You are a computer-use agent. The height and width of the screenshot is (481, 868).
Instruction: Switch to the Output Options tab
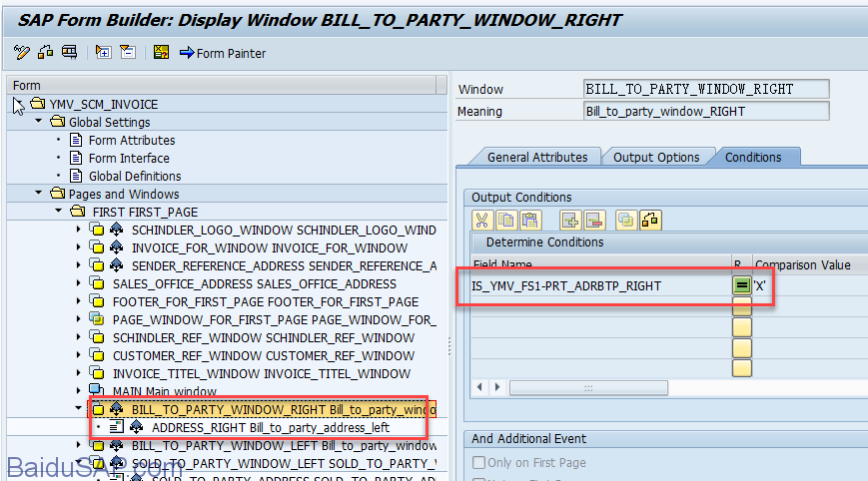[656, 157]
